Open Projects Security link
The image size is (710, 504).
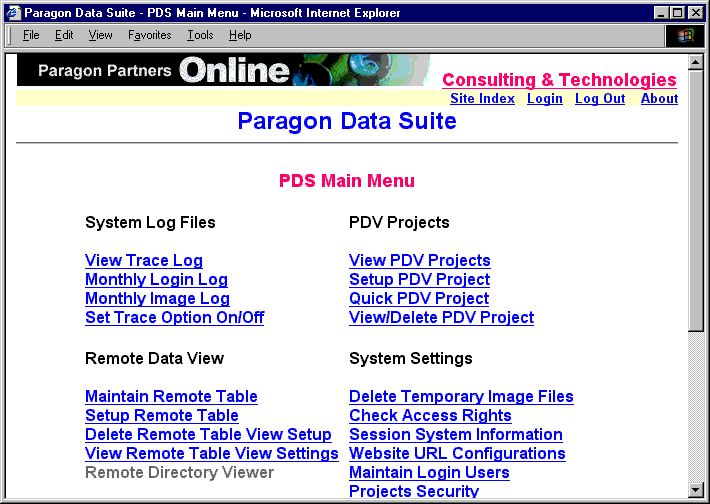click(x=414, y=491)
